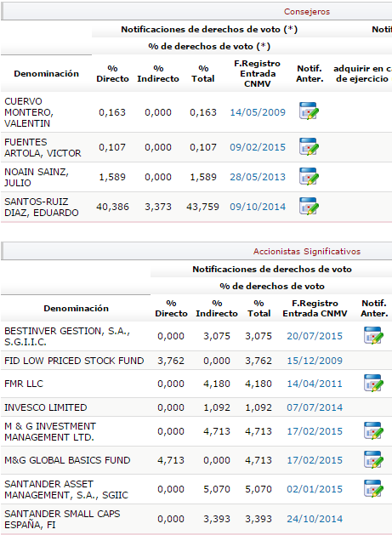Select the 0,107 direct value for Fuentes Artola
The width and height of the screenshot is (392, 535).
[x=112, y=147]
